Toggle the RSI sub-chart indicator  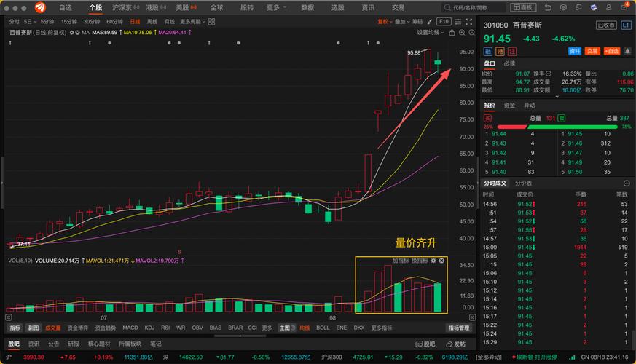165,328
